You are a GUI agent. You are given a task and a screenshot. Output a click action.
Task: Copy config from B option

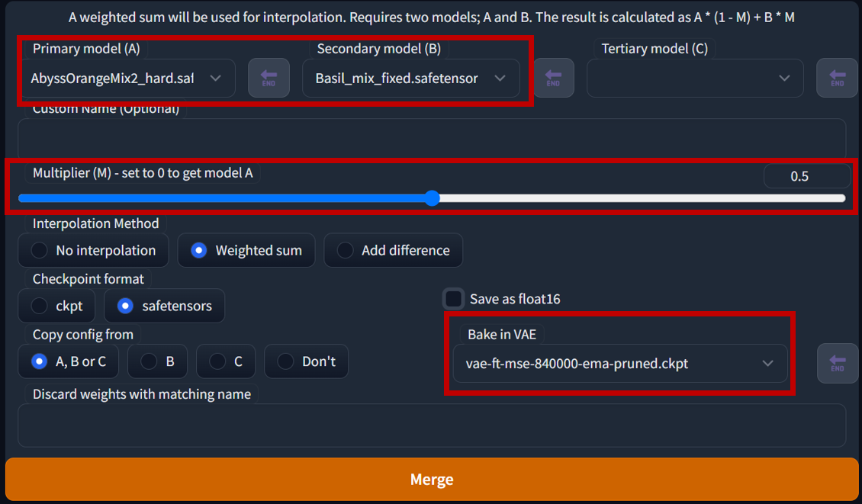[x=157, y=361]
